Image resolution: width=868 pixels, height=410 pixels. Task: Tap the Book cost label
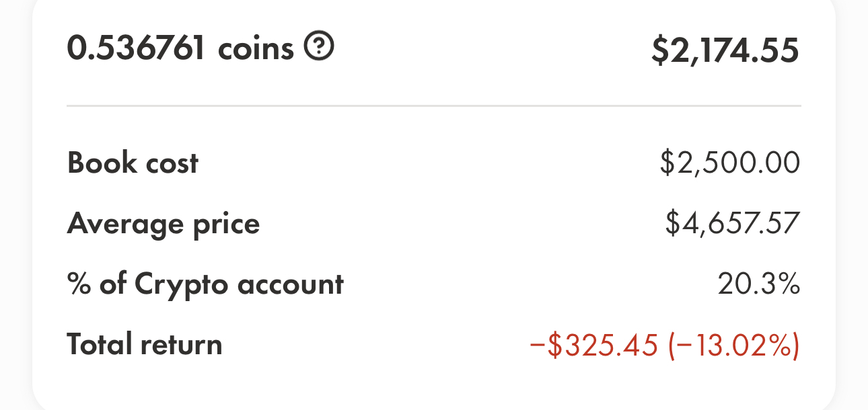[x=133, y=163]
